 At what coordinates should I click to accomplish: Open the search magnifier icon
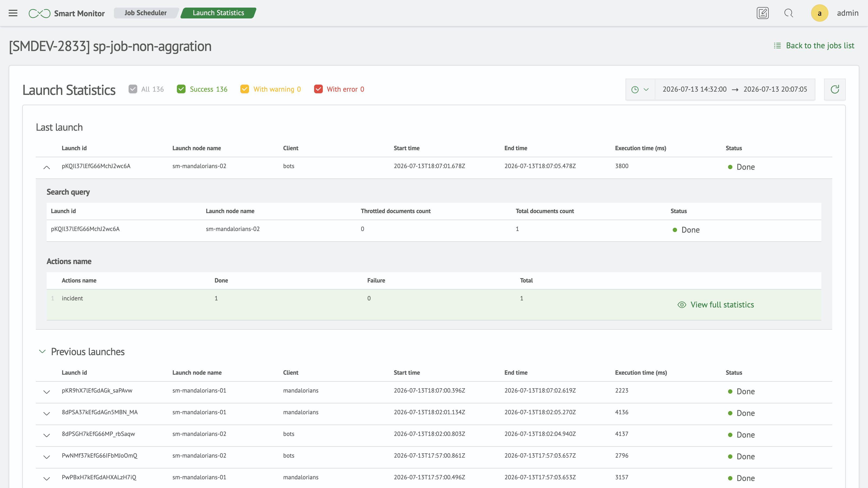coord(789,13)
